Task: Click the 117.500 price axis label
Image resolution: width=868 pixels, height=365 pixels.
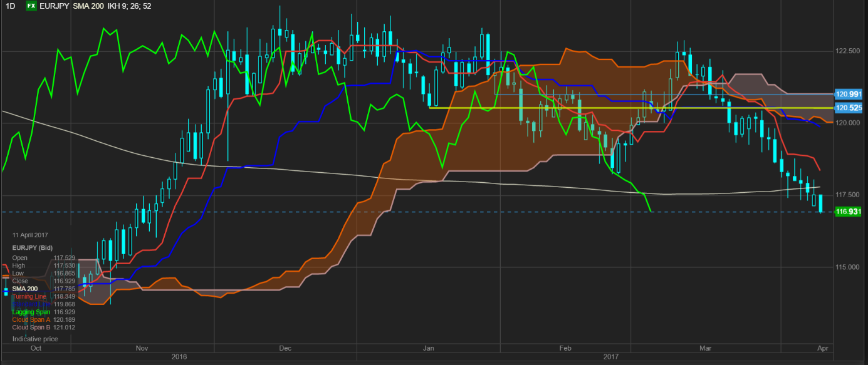Action: tap(848, 195)
